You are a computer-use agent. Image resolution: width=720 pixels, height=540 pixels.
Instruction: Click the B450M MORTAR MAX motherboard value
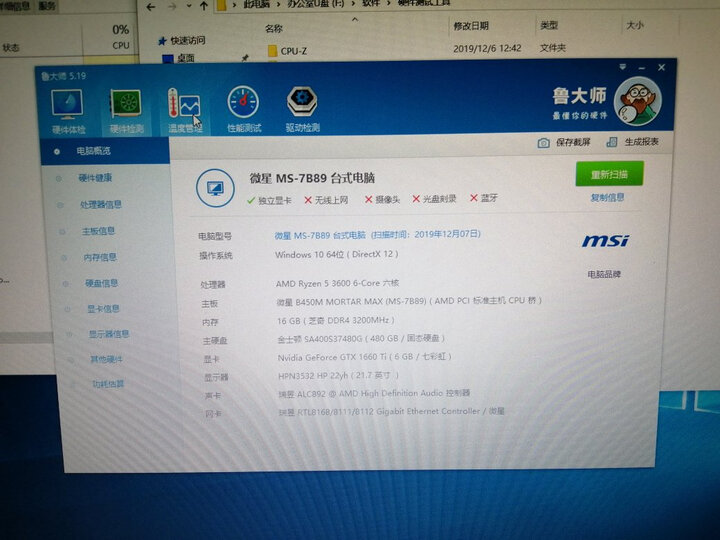point(409,301)
